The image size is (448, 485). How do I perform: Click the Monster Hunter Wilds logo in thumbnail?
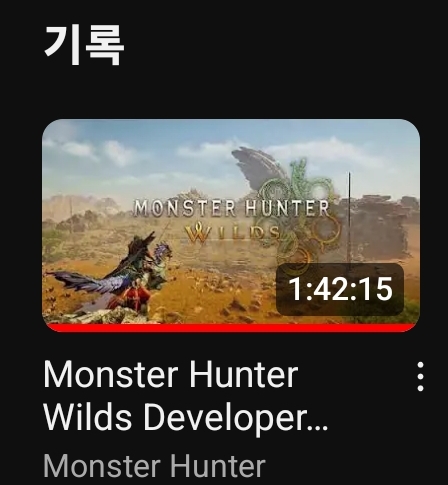click(233, 222)
